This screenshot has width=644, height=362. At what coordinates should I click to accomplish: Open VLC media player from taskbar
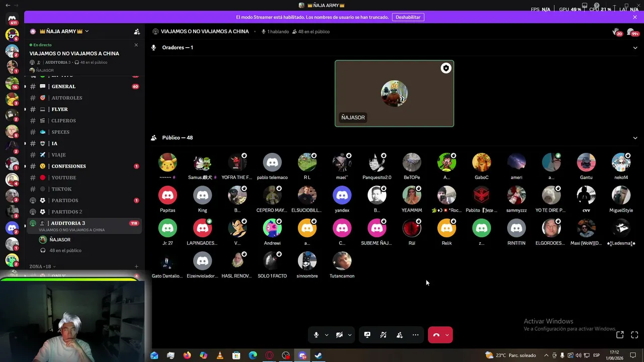click(x=220, y=355)
